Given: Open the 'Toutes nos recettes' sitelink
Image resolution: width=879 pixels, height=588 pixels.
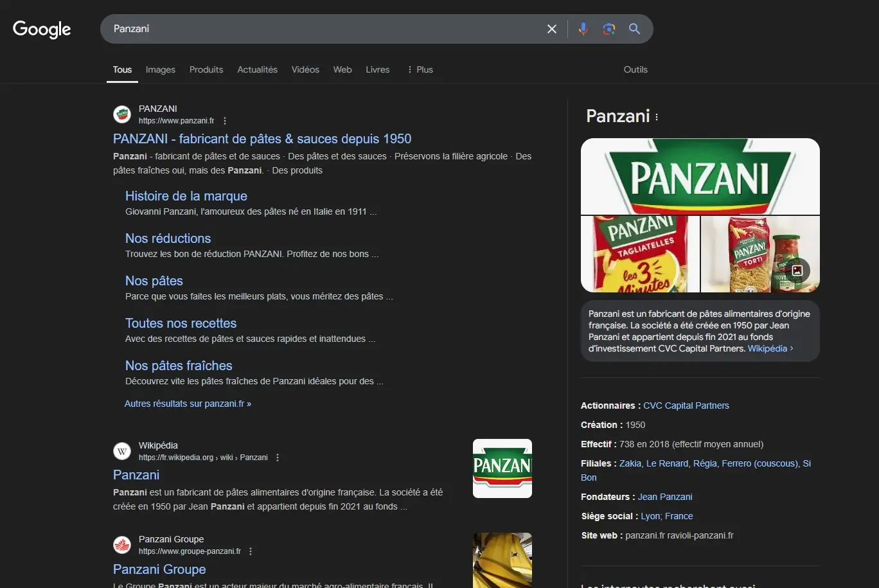Looking at the screenshot, I should (181, 323).
